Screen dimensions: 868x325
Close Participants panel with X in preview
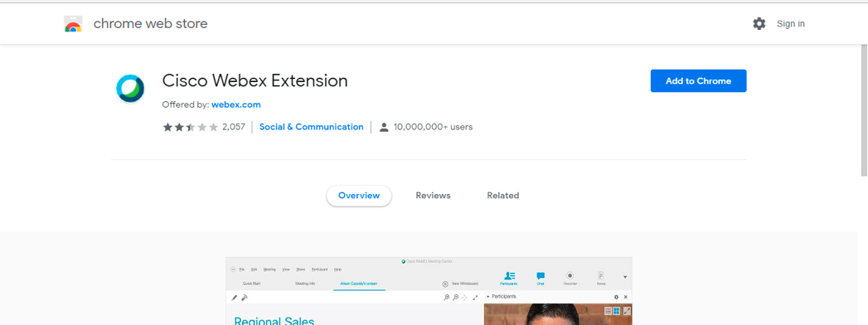tap(626, 298)
